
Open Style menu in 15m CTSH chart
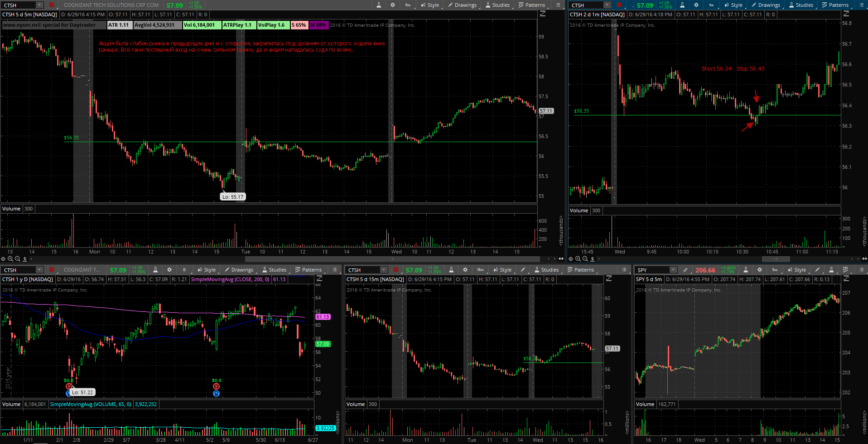(x=502, y=270)
